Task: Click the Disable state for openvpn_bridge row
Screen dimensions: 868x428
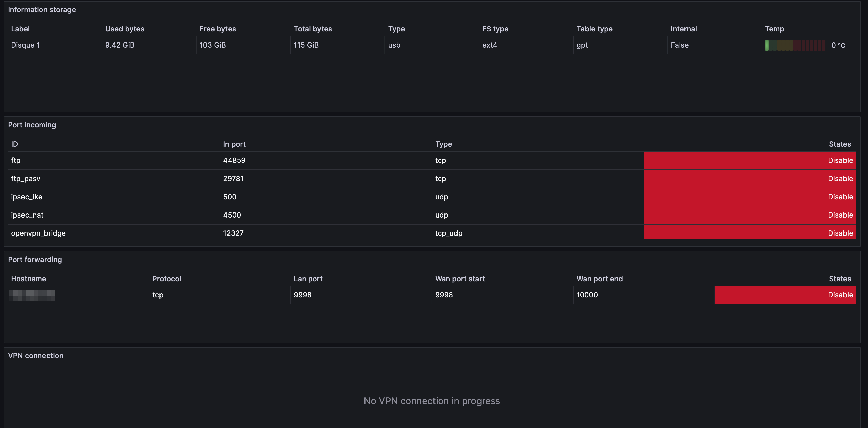Action: [750, 233]
